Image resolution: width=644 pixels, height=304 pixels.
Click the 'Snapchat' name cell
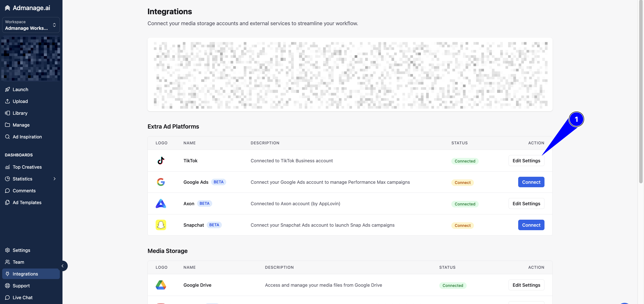pyautogui.click(x=194, y=225)
